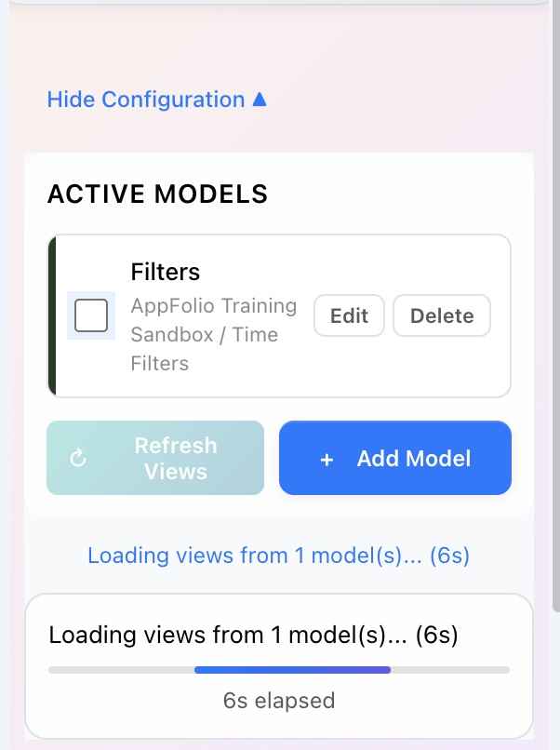The height and width of the screenshot is (750, 560).
Task: Click the 6s elapsed status text
Action: [278, 700]
